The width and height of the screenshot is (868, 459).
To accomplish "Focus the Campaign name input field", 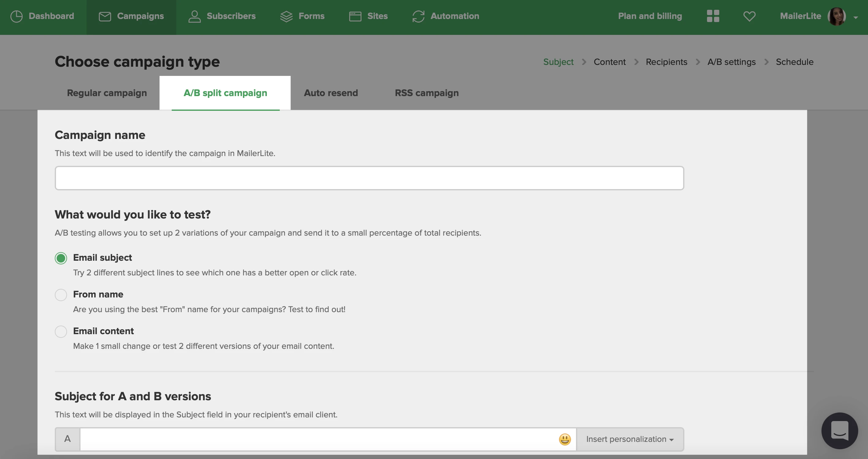I will [369, 178].
